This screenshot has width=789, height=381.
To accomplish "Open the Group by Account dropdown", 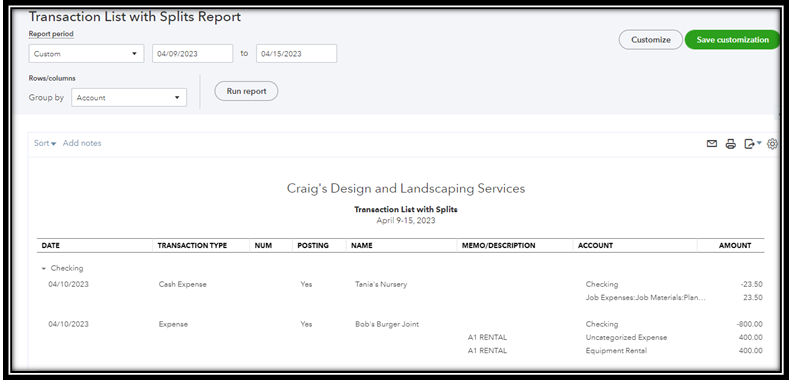I will click(x=129, y=98).
